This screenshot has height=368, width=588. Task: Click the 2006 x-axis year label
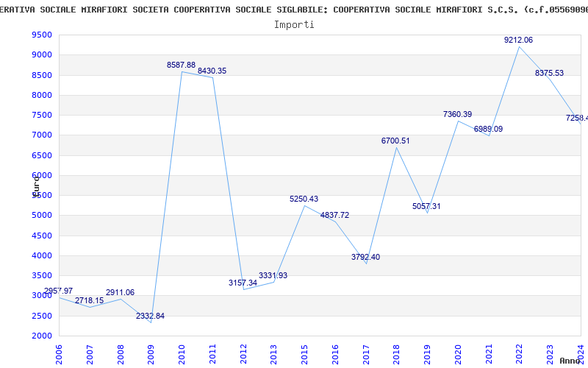pyautogui.click(x=59, y=355)
